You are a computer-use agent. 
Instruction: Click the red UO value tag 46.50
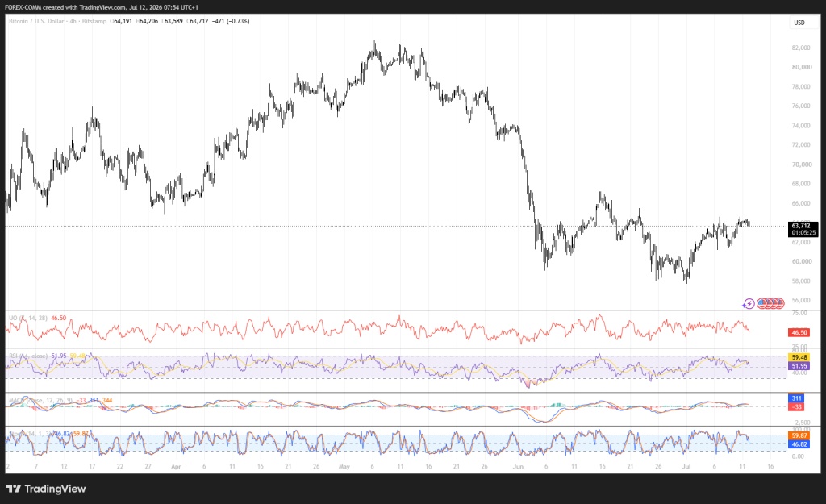click(799, 332)
